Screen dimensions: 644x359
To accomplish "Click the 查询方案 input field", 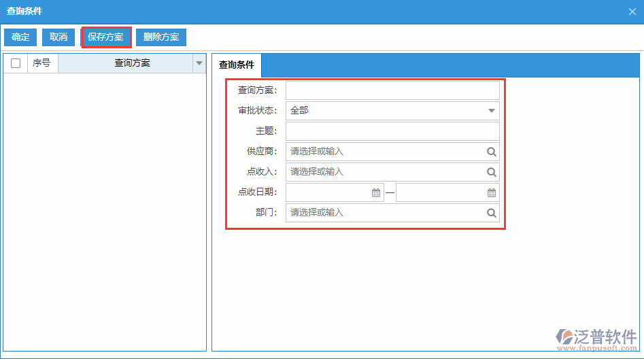I will [392, 90].
